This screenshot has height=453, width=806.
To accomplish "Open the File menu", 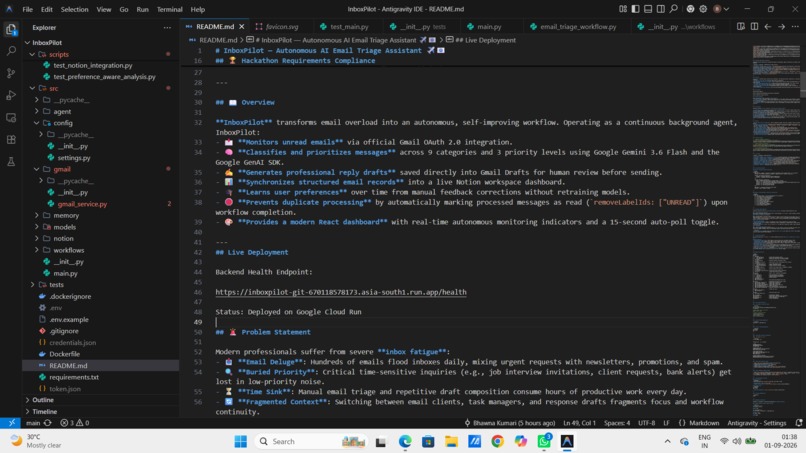I will (27, 9).
